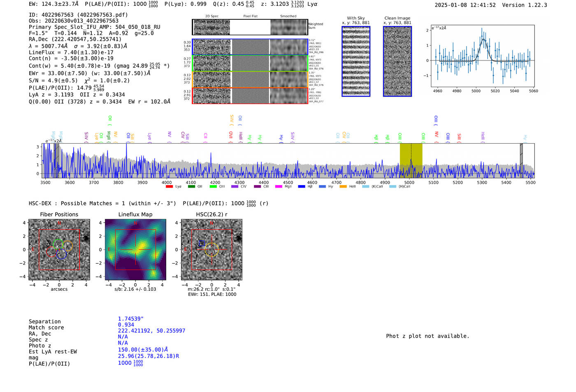The width and height of the screenshot is (576, 392).
Task: Select the red-bordered 2D spectrum row
Action: pyautogui.click(x=250, y=95)
